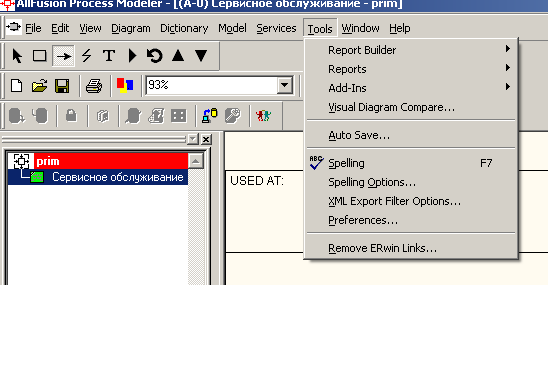Select the Сервисное обслуживание tree item
This screenshot has height=384, width=548.
coord(117,177)
